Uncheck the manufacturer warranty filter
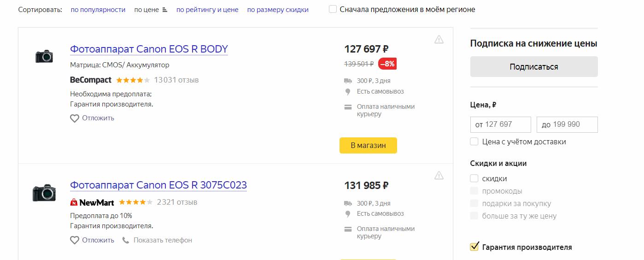 [x=474, y=247]
